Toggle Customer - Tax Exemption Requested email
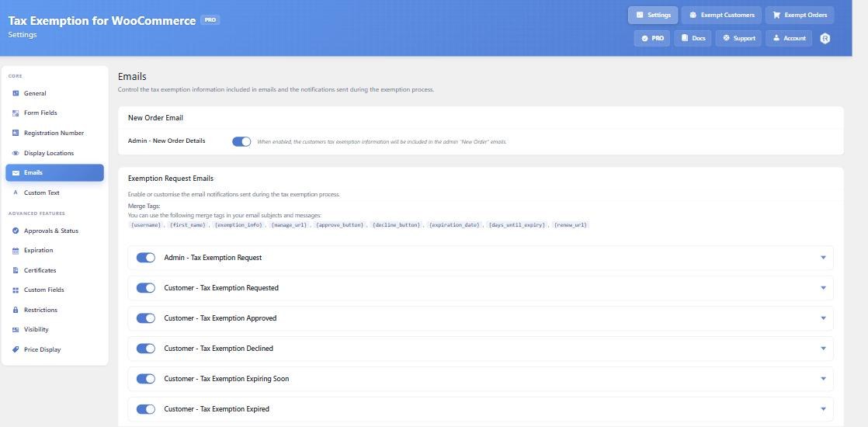 click(146, 288)
